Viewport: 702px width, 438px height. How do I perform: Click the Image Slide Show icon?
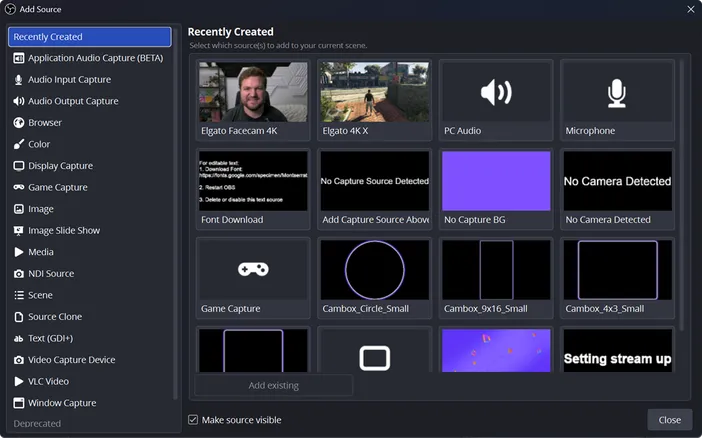(x=18, y=231)
